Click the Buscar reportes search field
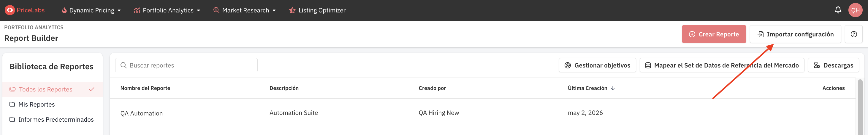The height and width of the screenshot is (135, 868). click(x=186, y=65)
